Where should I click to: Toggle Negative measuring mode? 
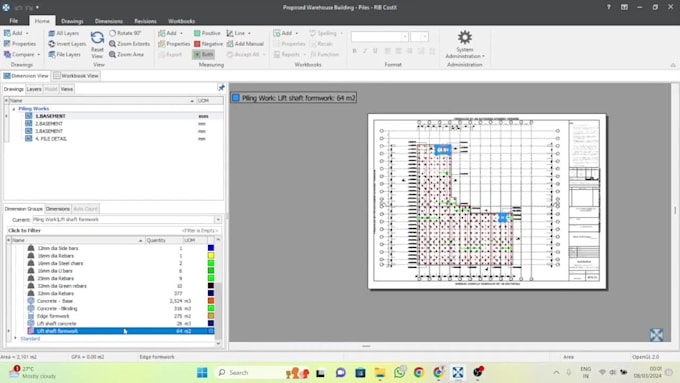point(208,44)
